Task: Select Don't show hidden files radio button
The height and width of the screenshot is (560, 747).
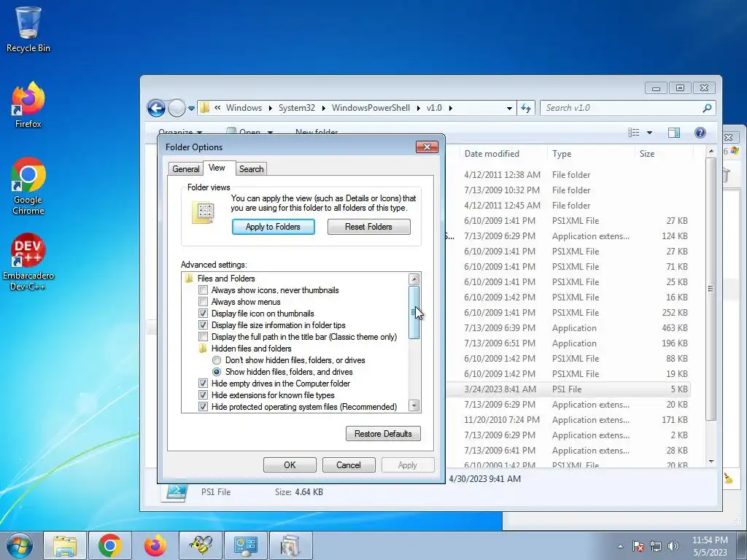Action: [217, 360]
